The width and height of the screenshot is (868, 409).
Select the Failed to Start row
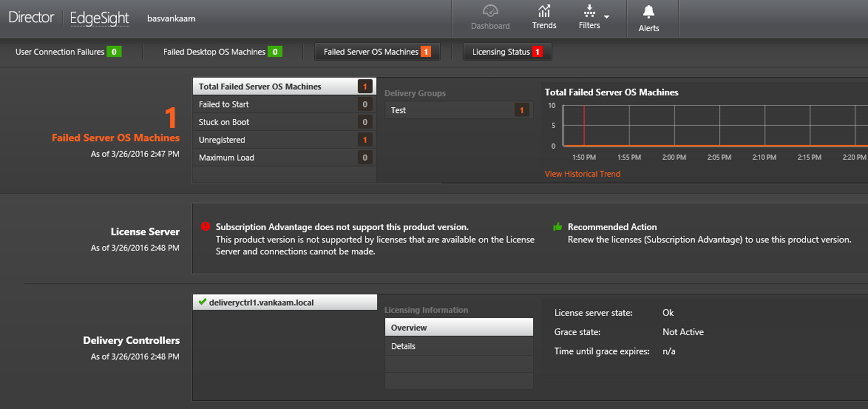tap(284, 104)
